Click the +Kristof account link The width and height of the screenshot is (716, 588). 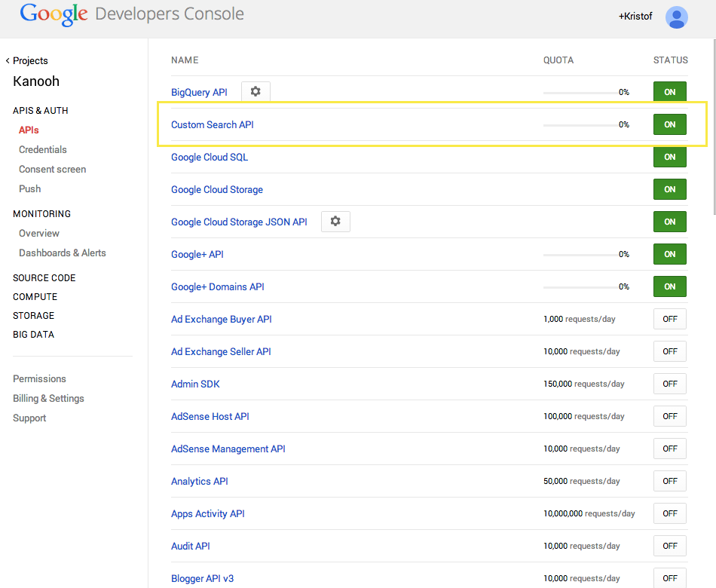[x=635, y=17]
